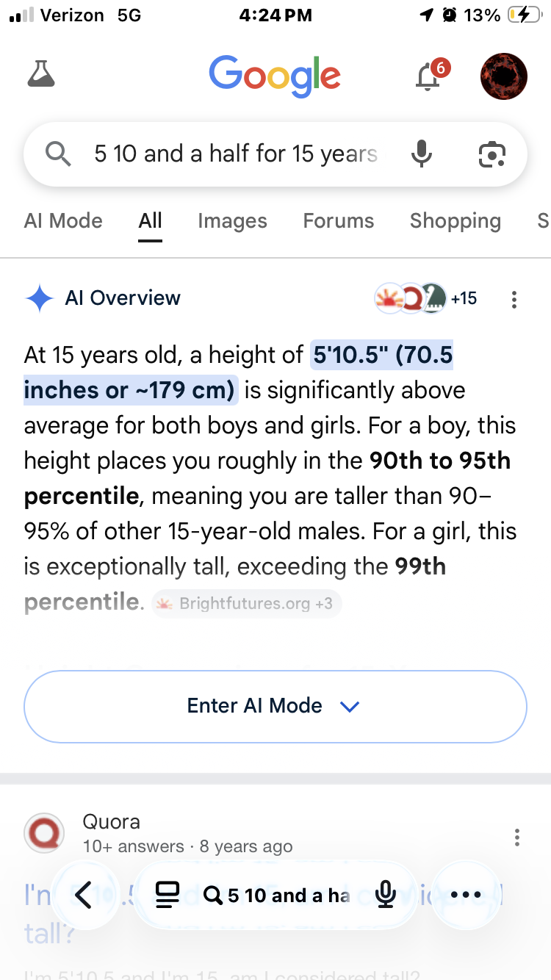Switch to the Images tab
Viewport: 551px width, 980px height.
[232, 221]
